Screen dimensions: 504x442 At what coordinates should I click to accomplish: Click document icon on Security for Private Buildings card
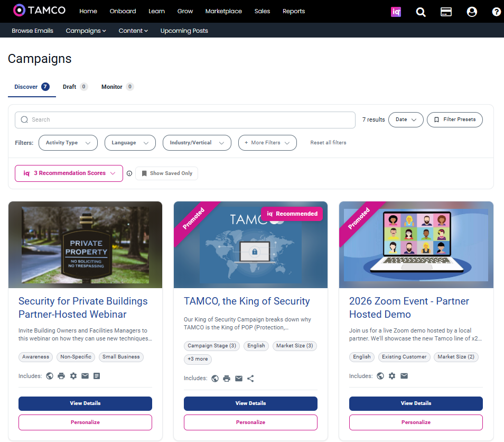click(97, 376)
